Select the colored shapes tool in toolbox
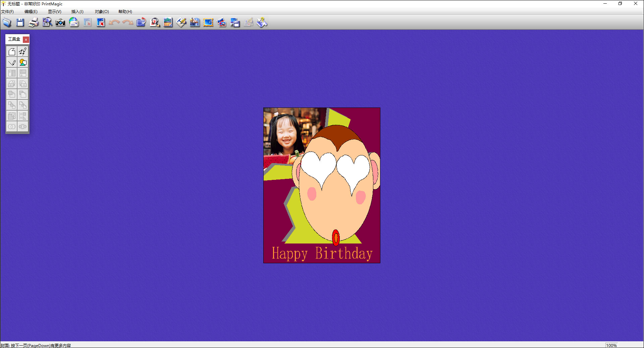 pyautogui.click(x=23, y=62)
